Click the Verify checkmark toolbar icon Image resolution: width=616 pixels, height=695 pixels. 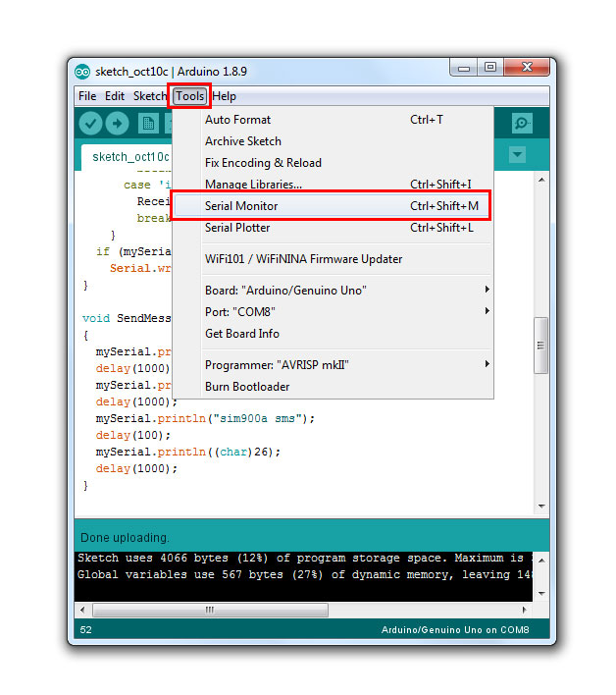tap(91, 124)
